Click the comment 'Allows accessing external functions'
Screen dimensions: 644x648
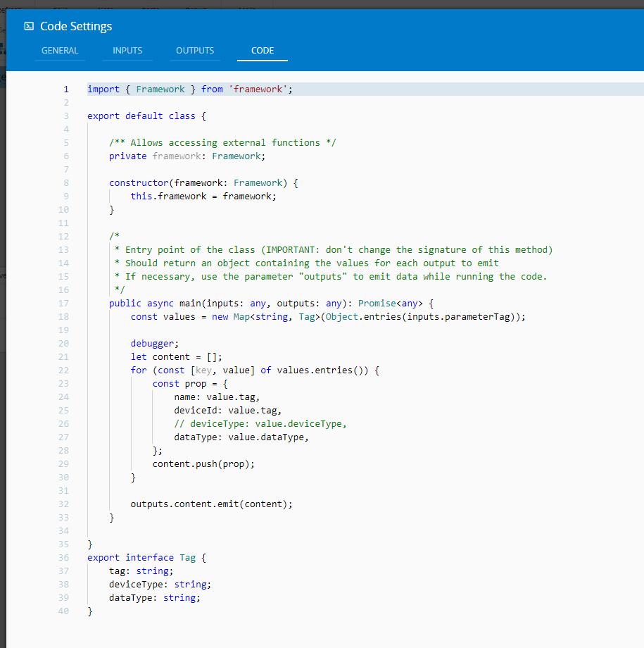click(225, 142)
